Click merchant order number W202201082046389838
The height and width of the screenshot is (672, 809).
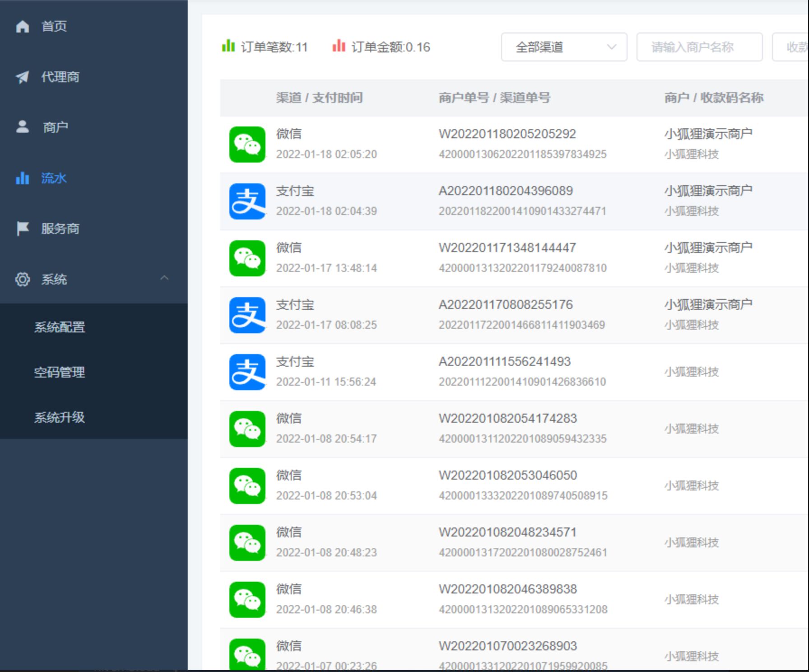pyautogui.click(x=508, y=589)
